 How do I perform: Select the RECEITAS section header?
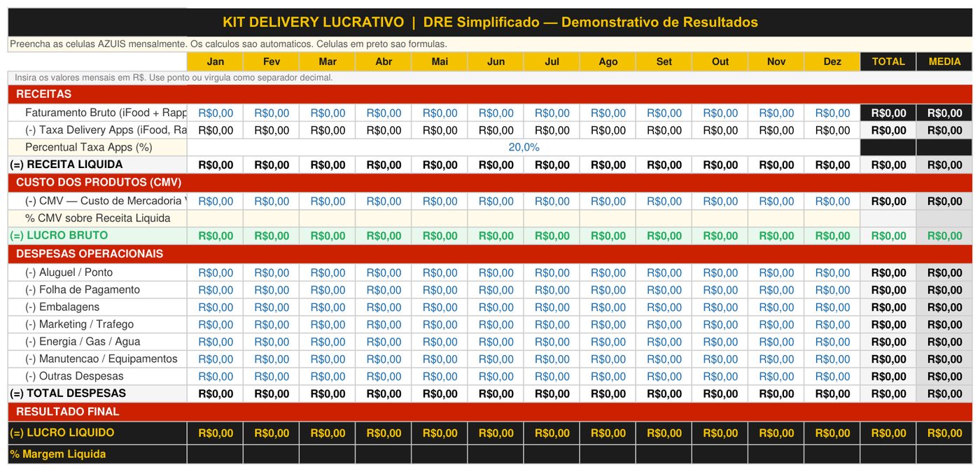click(x=490, y=95)
